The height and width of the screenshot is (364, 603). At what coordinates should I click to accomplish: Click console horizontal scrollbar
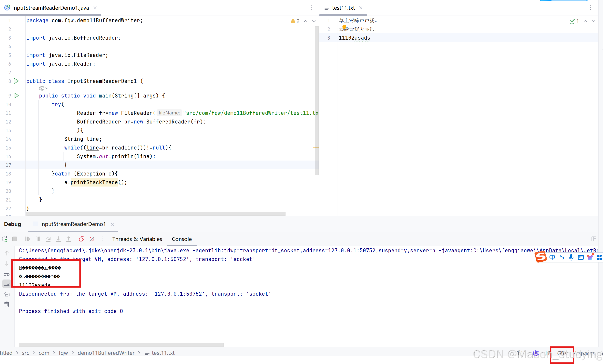[121, 345]
